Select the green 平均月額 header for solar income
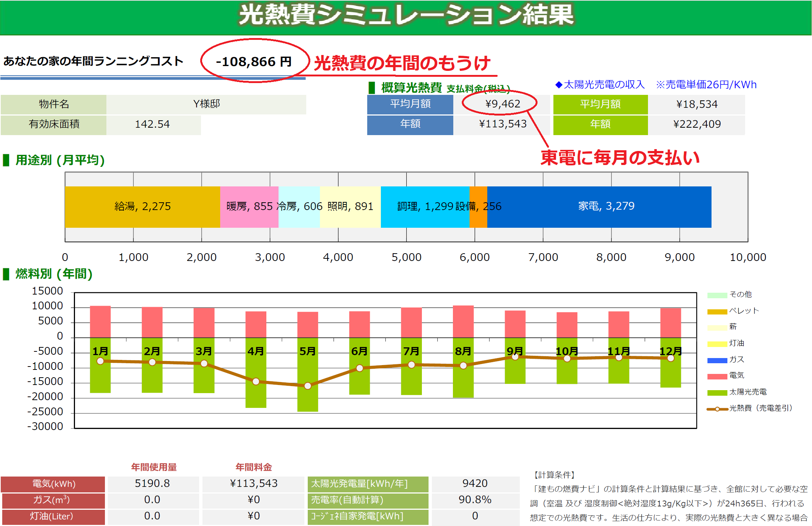 tap(600, 104)
